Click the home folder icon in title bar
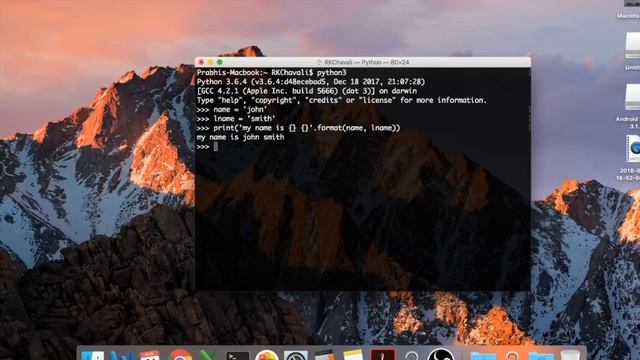 [x=319, y=62]
